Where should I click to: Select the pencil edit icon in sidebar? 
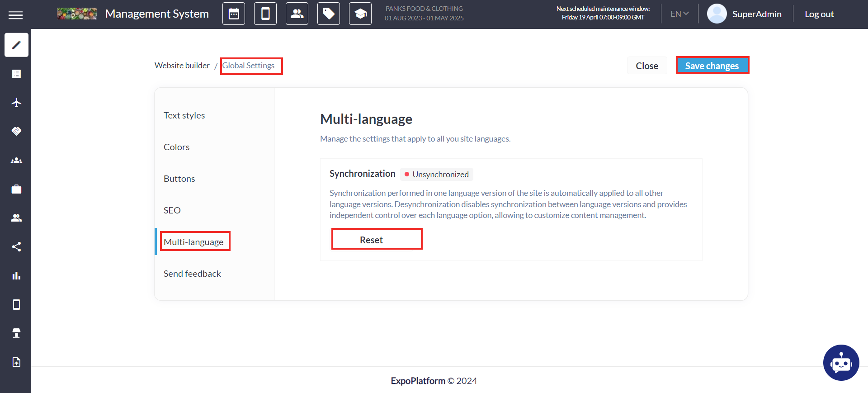tap(16, 45)
